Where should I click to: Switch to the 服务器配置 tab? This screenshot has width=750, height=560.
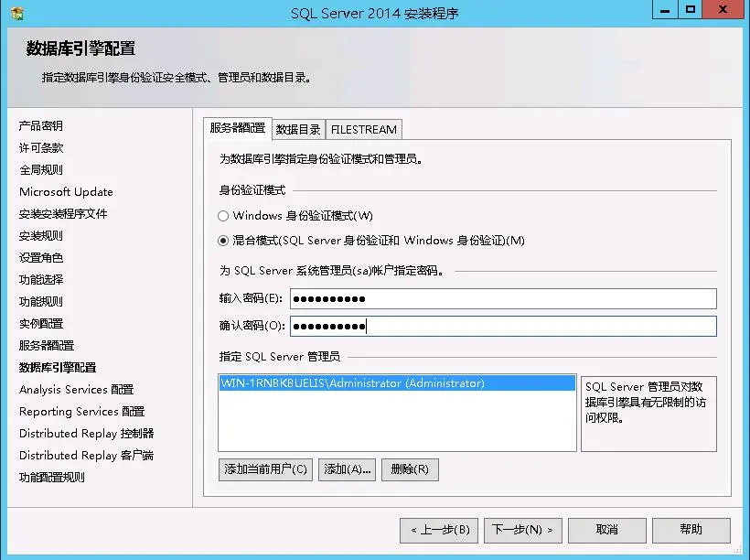[x=238, y=128]
